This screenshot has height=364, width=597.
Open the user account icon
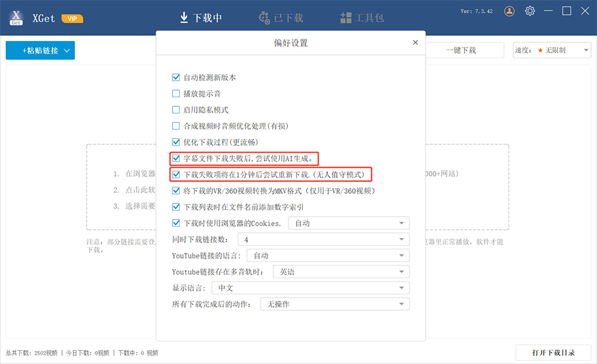[509, 11]
